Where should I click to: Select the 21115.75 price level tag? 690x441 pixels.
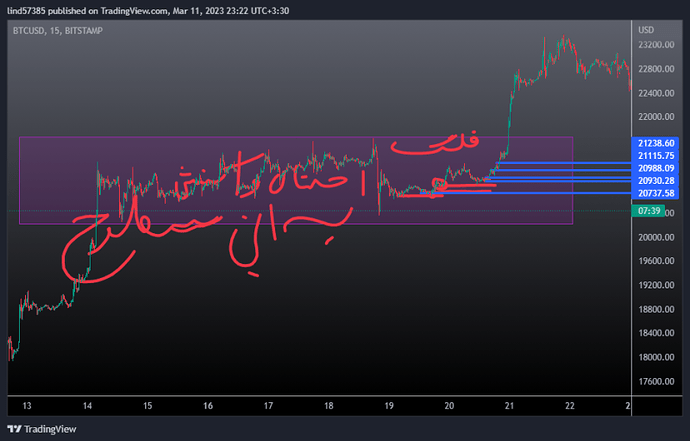pos(658,156)
